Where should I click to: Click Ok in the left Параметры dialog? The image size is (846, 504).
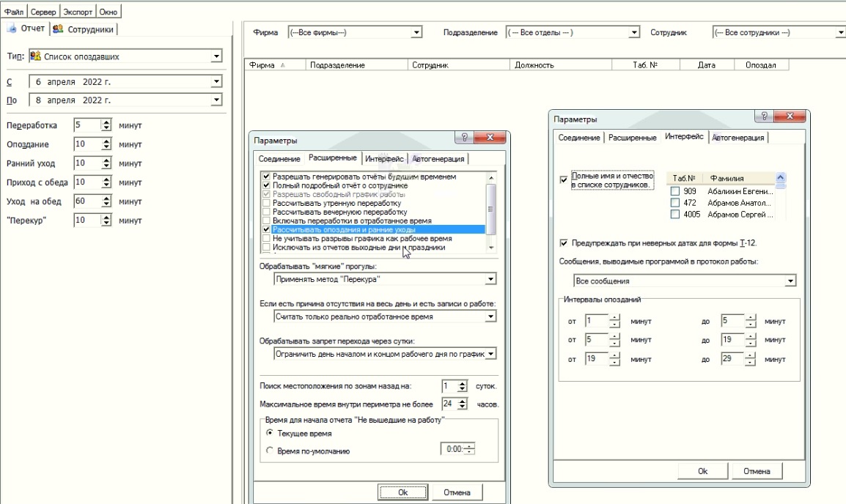[x=402, y=492]
